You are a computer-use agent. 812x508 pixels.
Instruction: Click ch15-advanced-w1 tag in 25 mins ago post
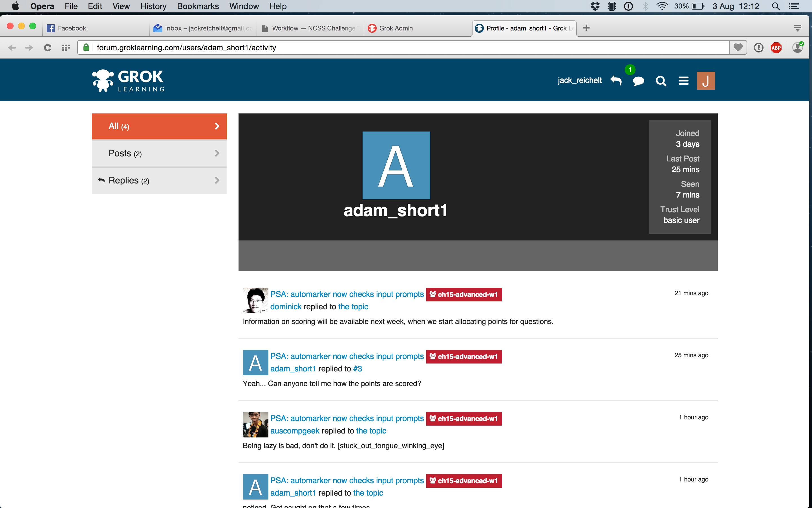(x=464, y=356)
